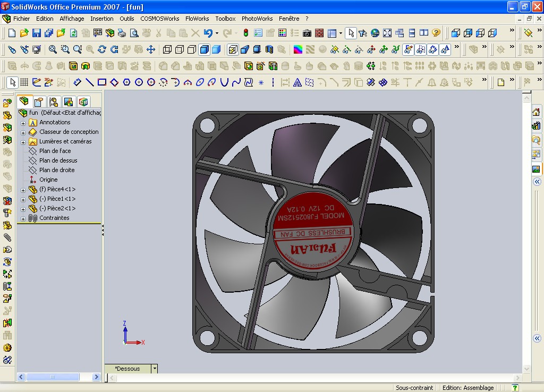
Task: Click the status bar help question icon
Action: [515, 388]
